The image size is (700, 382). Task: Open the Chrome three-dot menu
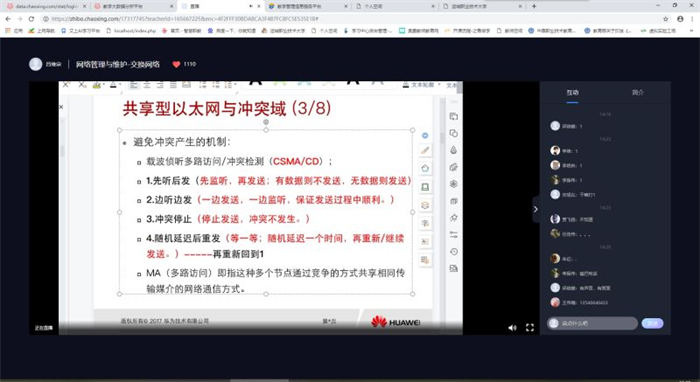(693, 19)
